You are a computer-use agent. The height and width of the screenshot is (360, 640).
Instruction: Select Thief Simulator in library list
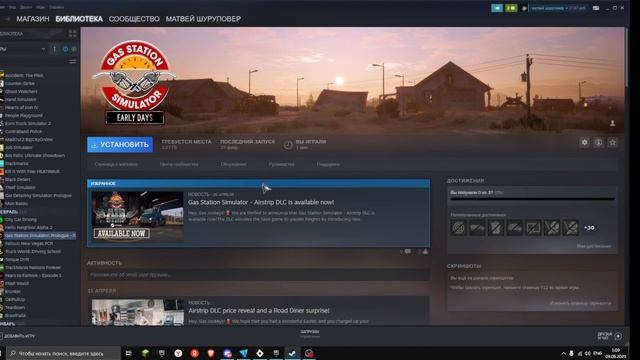point(20,187)
